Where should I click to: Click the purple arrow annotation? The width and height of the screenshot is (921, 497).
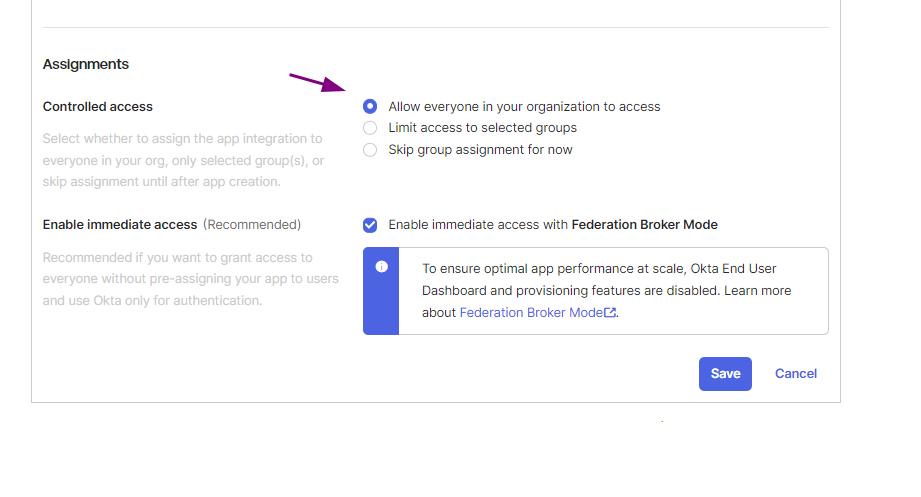pyautogui.click(x=316, y=82)
